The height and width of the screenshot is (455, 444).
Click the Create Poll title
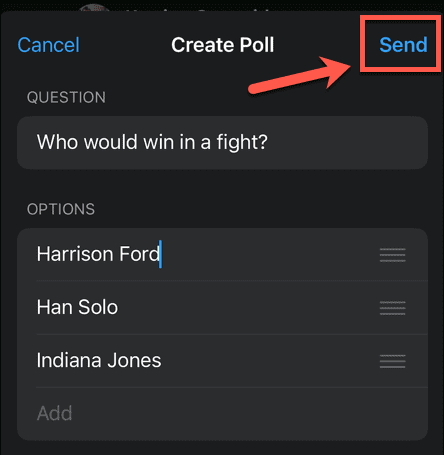point(223,45)
